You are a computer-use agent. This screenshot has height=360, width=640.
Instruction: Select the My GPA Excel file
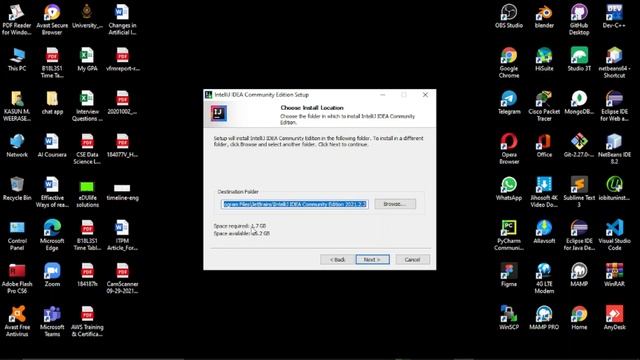87,59
